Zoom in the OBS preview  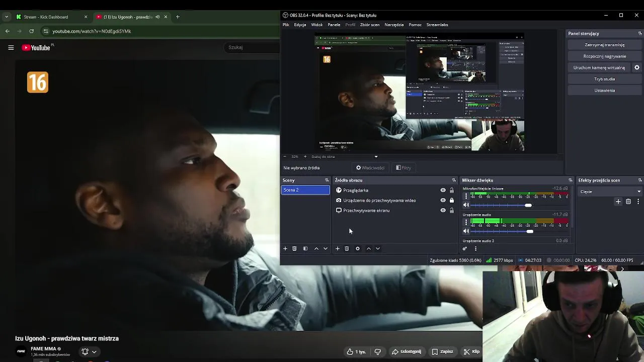point(305,156)
